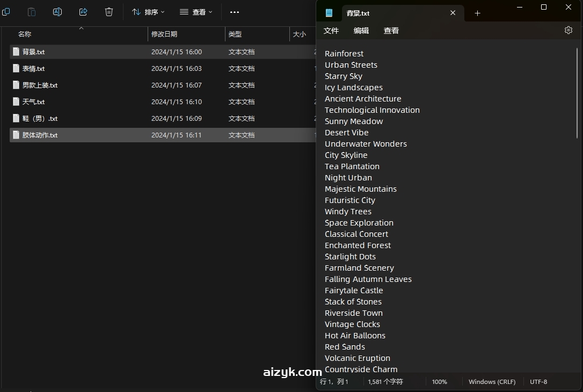The height and width of the screenshot is (392, 583).
Task: Click the rename icon in Explorer toolbar
Action: (57, 12)
